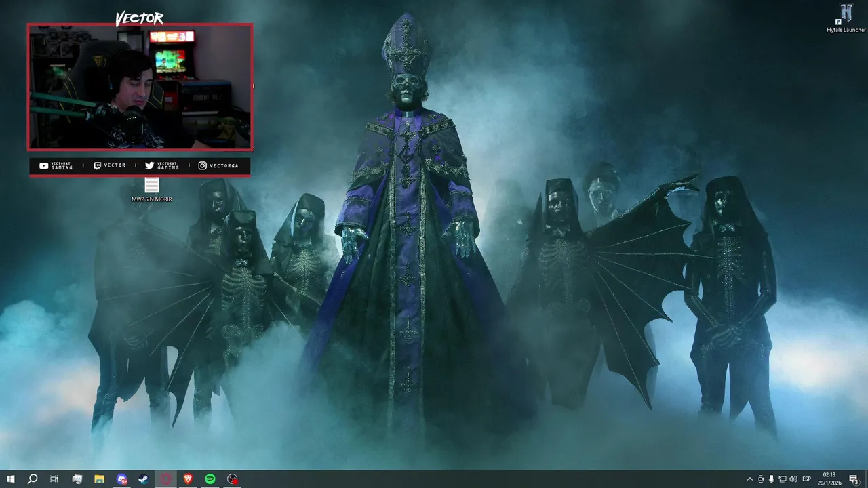Open the Meet Now tray icon
This screenshot has height=488, width=868.
(761, 479)
